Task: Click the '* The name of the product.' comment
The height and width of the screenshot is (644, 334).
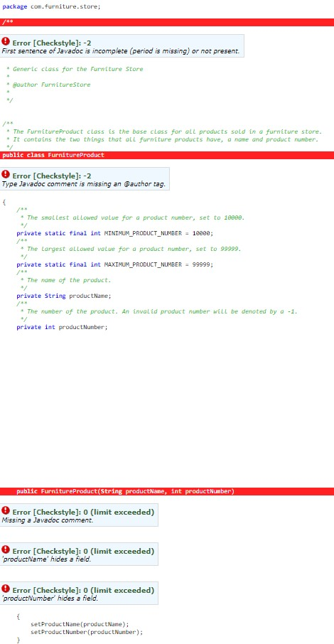Action: coord(65,280)
